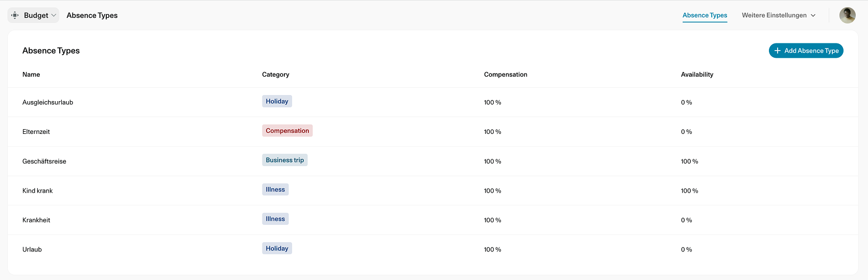Image resolution: width=868 pixels, height=280 pixels.
Task: Open the Ausgleichsurlaub absence type row
Action: 433,102
